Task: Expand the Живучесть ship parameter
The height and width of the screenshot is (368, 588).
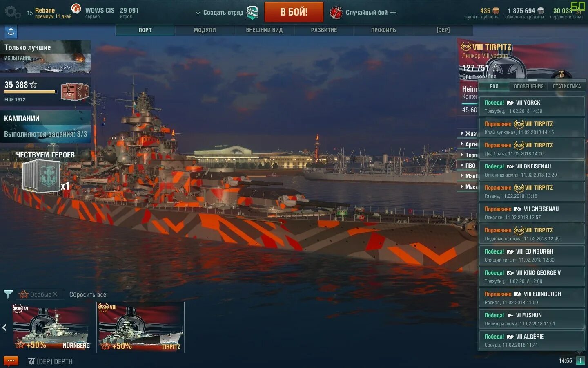Action: pyautogui.click(x=469, y=133)
